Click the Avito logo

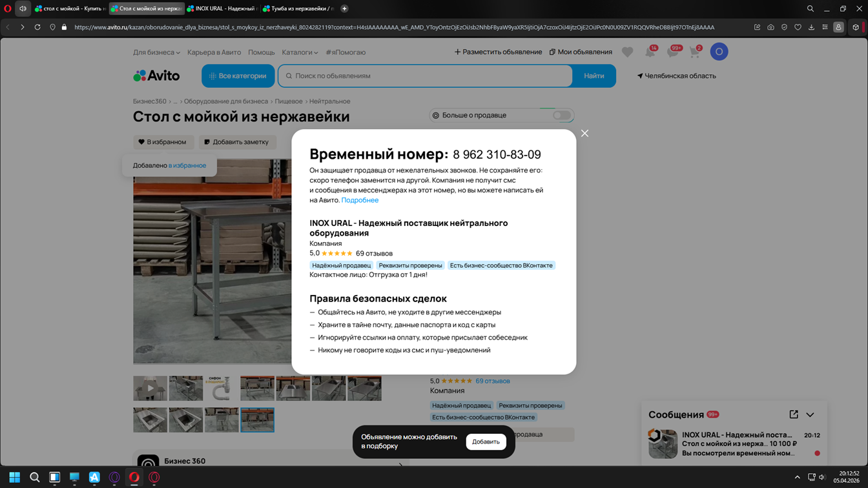click(156, 76)
